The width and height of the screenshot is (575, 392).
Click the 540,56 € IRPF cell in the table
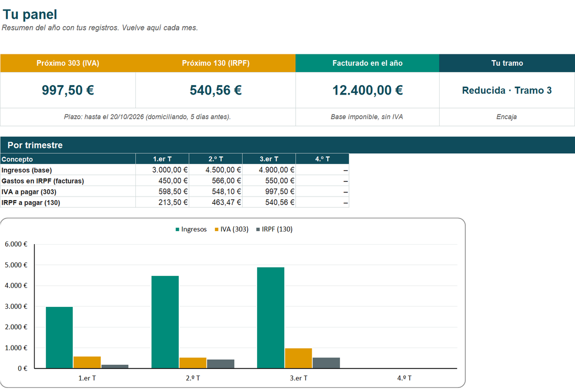pos(269,202)
